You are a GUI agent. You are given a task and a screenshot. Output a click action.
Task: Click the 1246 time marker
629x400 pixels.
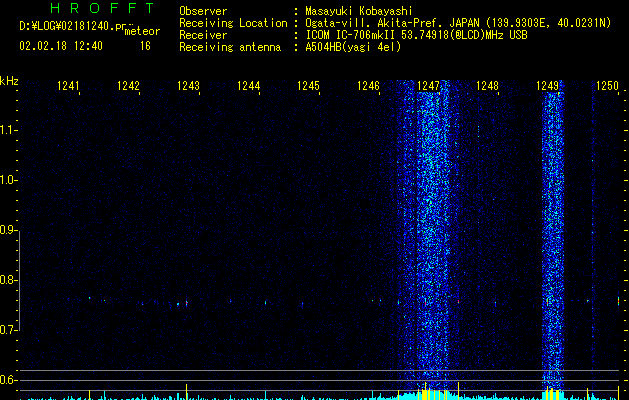[x=368, y=85]
